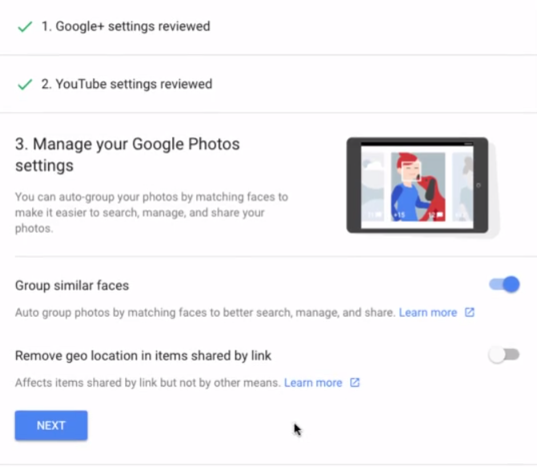Expand step 1 Google+ settings reviewed

click(x=268, y=27)
